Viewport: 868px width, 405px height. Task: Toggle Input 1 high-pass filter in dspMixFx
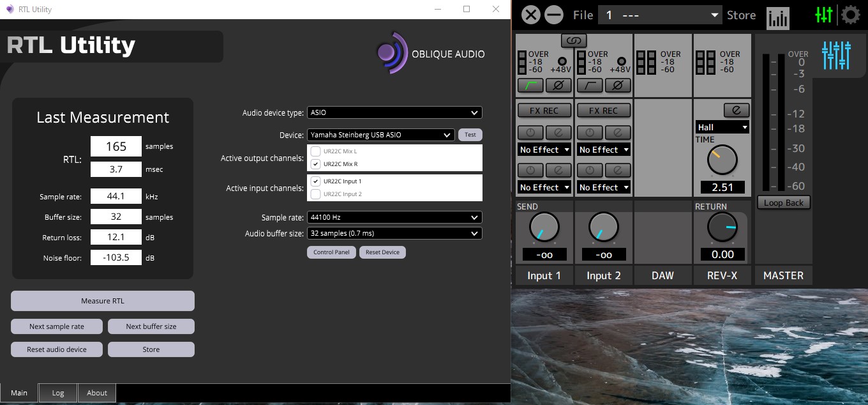[x=530, y=84]
